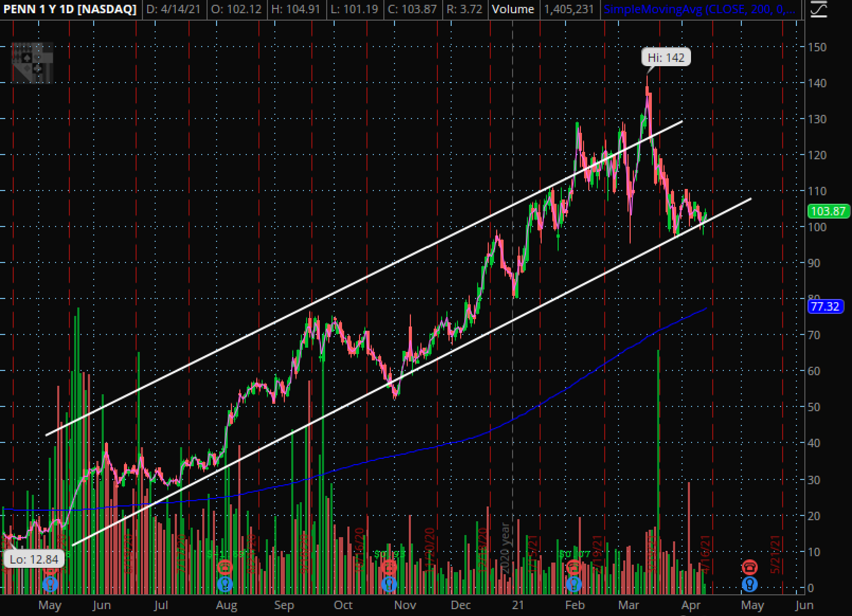Click the Apr label on the time axis
Viewport: 852px width, 616px height.
691,605
